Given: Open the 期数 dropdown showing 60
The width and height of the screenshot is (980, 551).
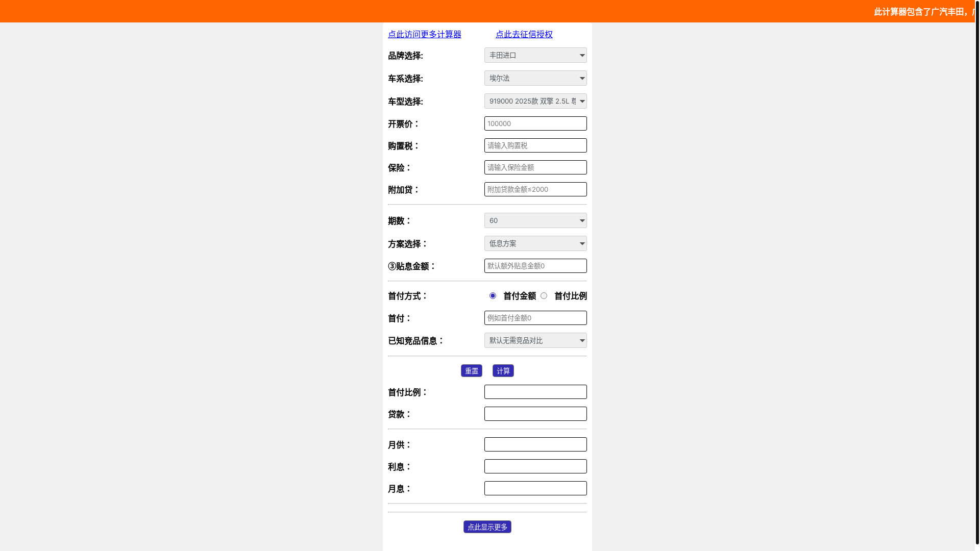Looking at the screenshot, I should [x=535, y=220].
